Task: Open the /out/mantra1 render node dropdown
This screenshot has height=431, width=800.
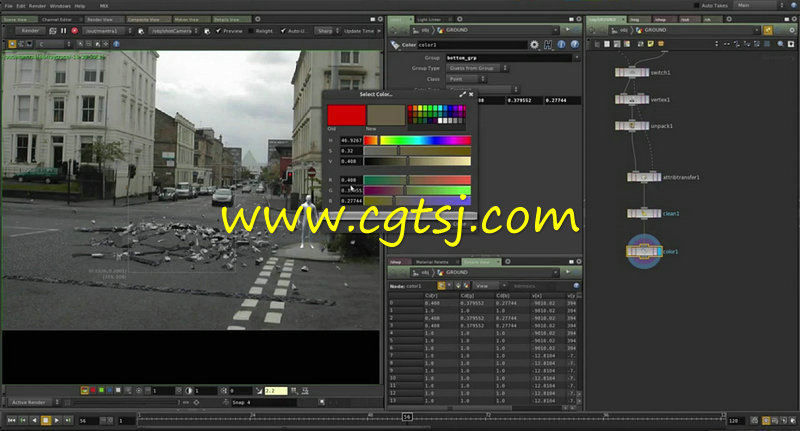Action: click(x=108, y=31)
